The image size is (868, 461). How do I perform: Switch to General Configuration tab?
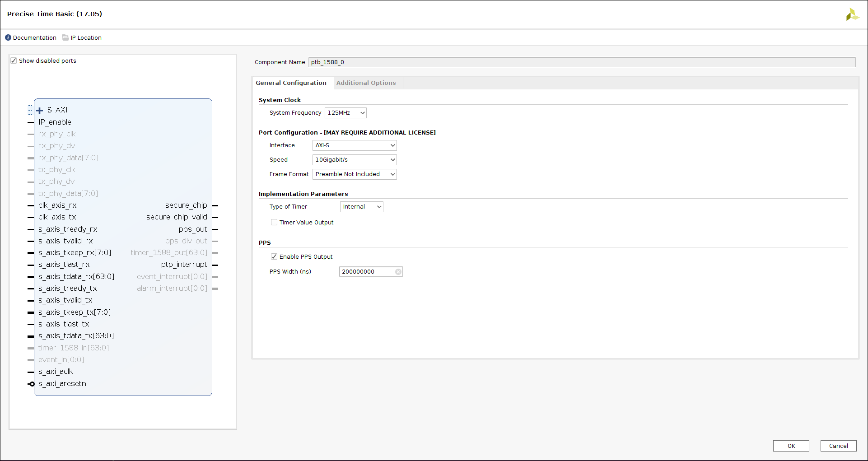291,83
